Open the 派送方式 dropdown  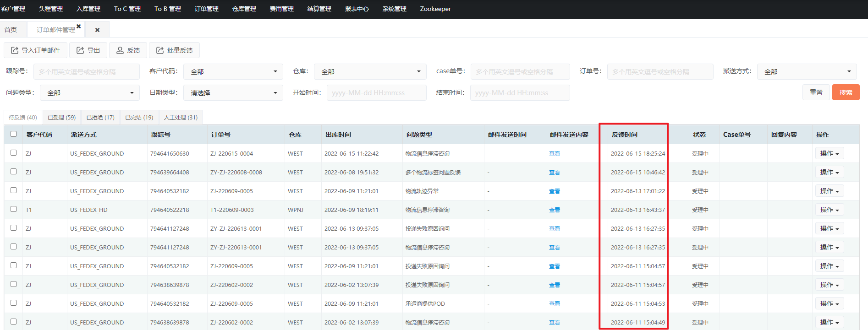(807, 71)
